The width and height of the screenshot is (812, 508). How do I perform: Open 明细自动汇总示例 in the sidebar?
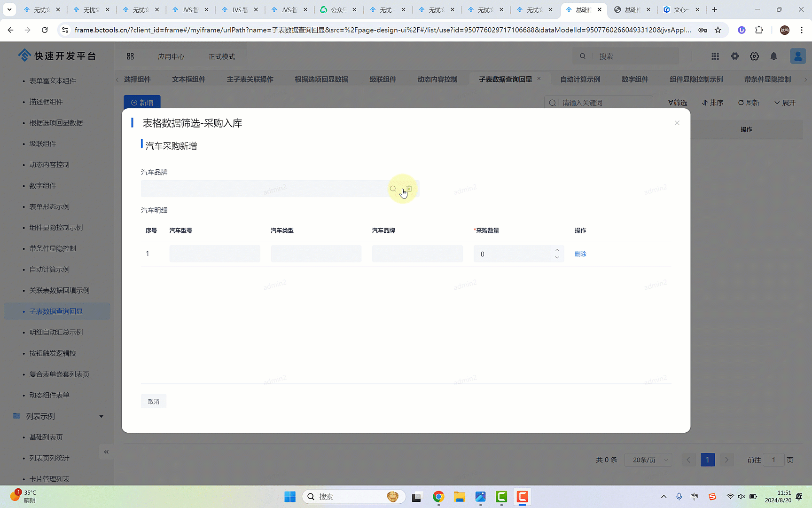coord(56,333)
